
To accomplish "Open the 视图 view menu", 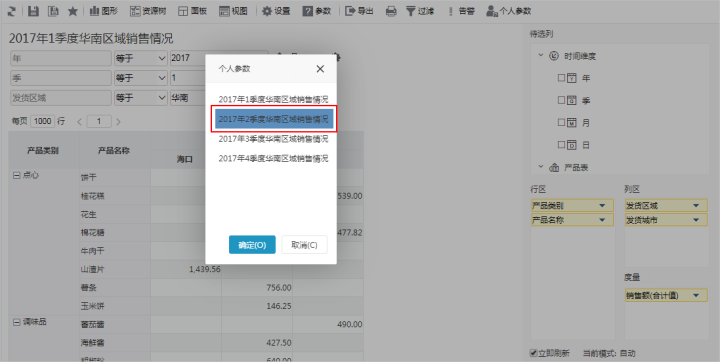I will pos(233,11).
